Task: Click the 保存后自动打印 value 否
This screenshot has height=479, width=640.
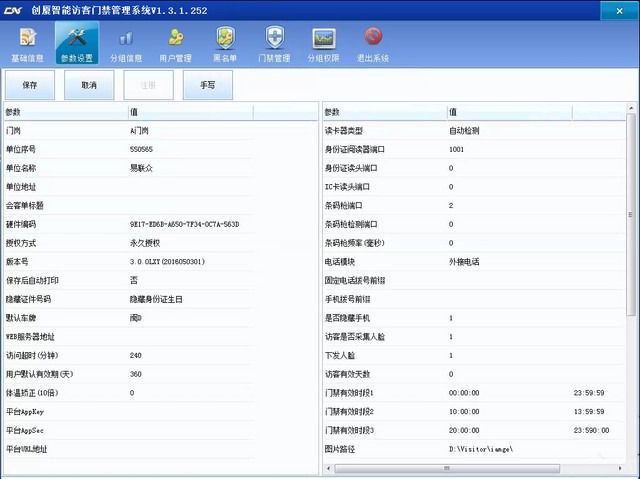Action: 134,280
